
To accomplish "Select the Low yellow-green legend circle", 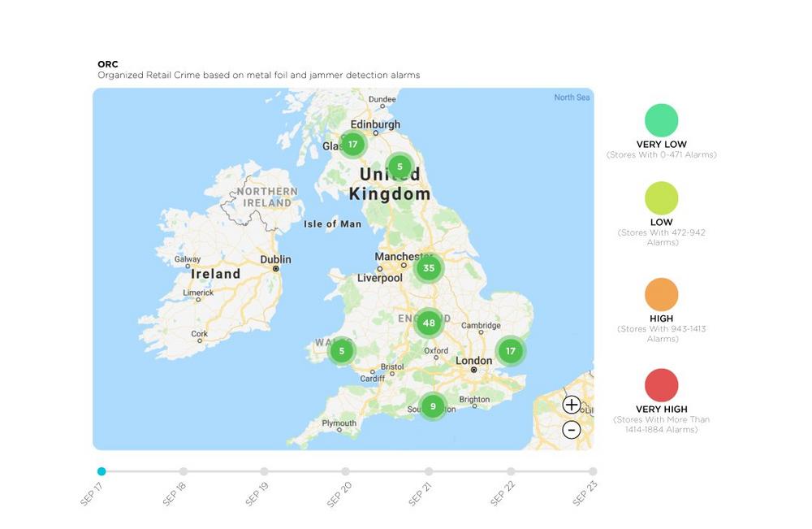I will click(x=661, y=198).
